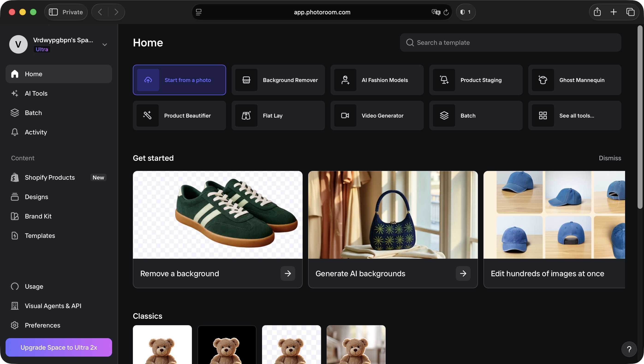The height and width of the screenshot is (364, 644).
Task: Open Templates in the sidebar
Action: click(x=59, y=236)
